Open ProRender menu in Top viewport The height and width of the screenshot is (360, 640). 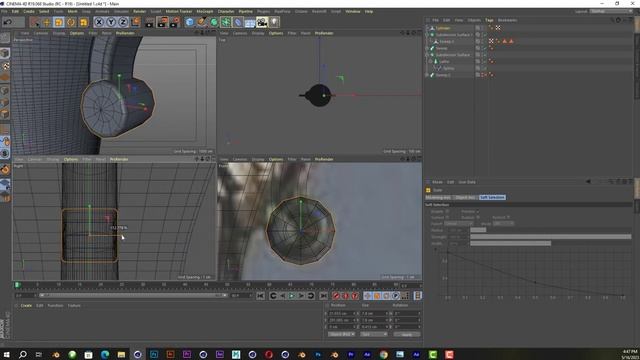point(324,33)
